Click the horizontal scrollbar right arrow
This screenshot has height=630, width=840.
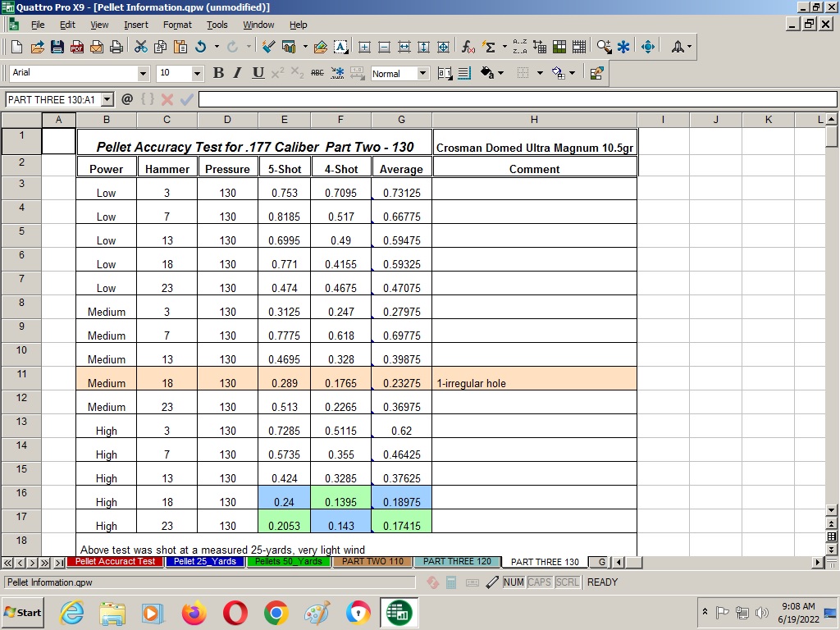point(818,563)
